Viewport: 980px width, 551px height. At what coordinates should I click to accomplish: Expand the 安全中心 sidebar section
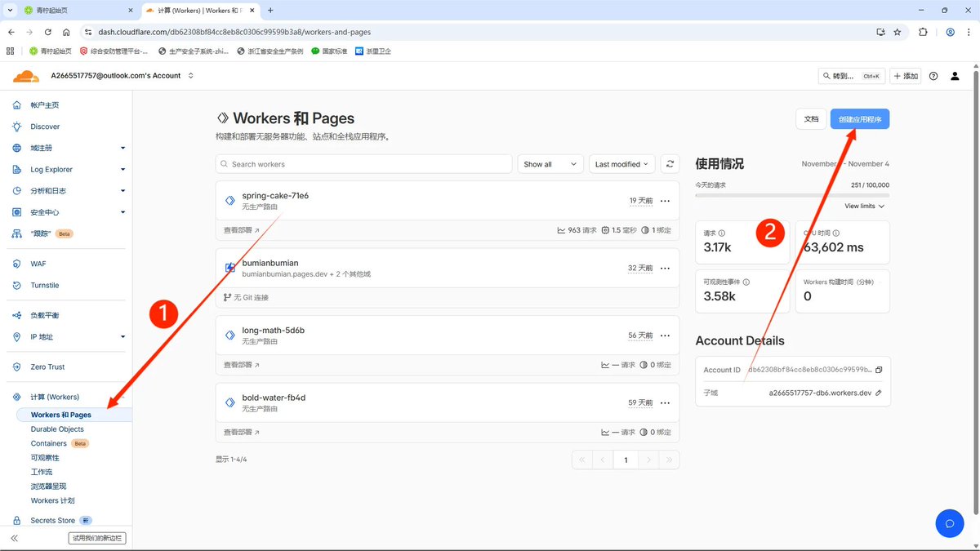pos(122,212)
